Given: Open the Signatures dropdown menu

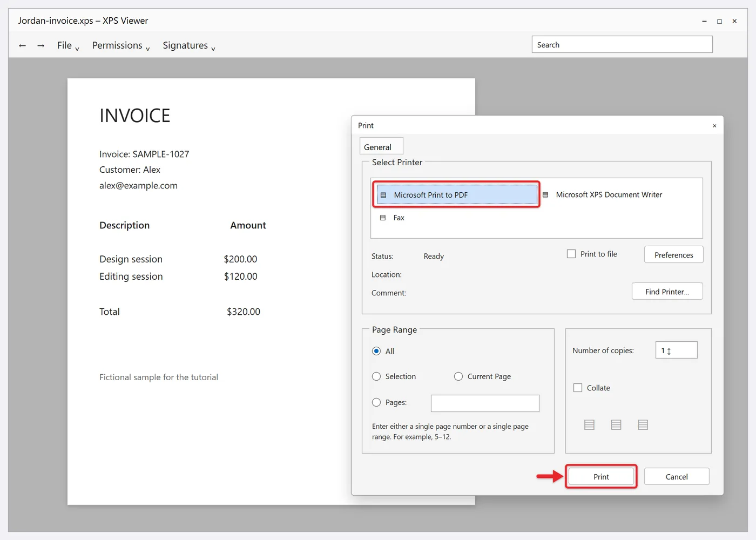Looking at the screenshot, I should (x=189, y=45).
